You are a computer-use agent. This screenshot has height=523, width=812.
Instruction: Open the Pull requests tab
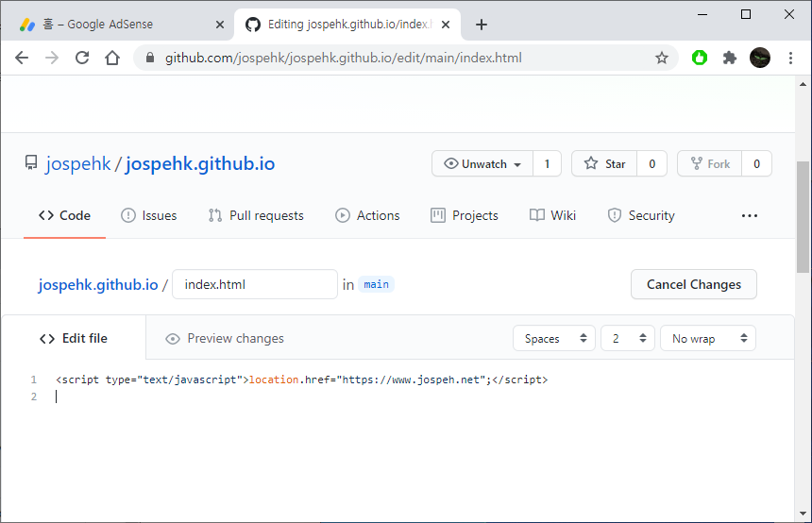click(256, 215)
